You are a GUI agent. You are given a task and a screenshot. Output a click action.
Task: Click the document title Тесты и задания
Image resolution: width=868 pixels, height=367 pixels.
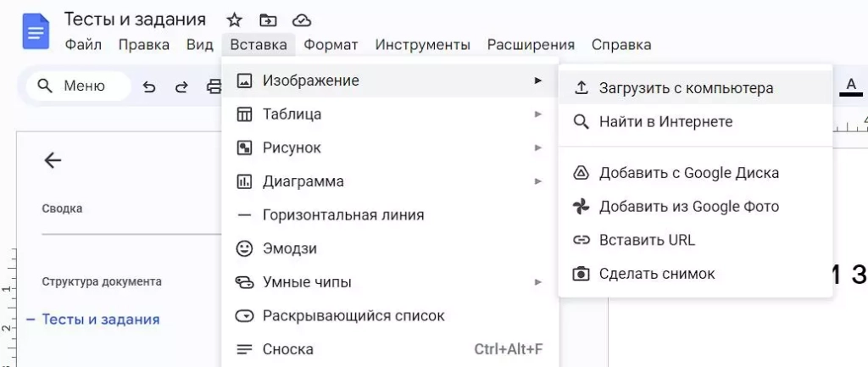click(x=135, y=19)
